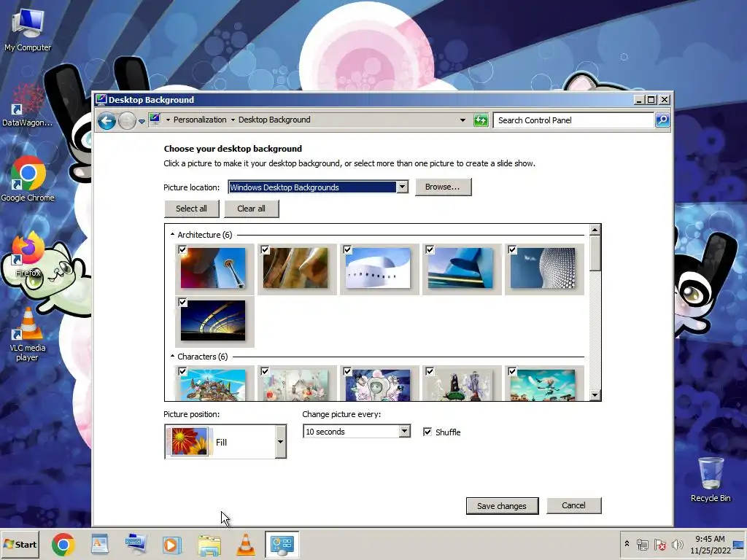Click the Cancel button
This screenshot has height=560, width=747.
coord(574,505)
